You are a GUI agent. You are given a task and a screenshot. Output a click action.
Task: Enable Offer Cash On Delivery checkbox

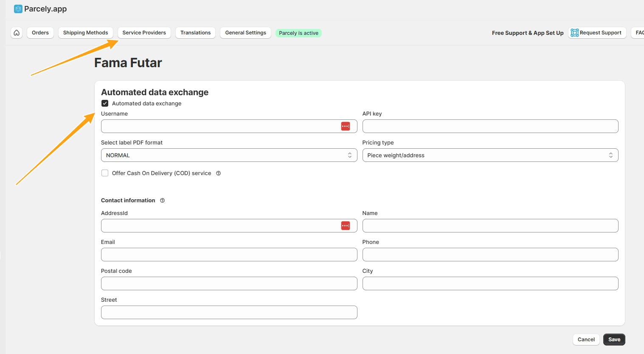(105, 173)
